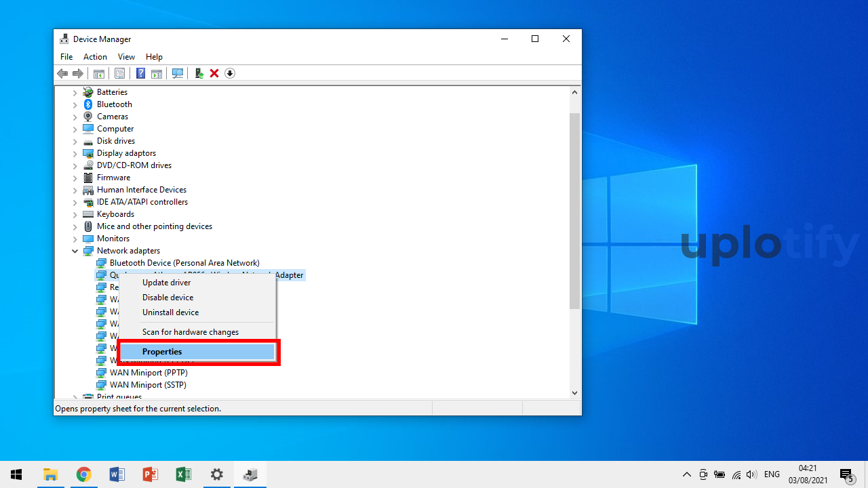The width and height of the screenshot is (868, 488).
Task: Expand the IDE ATA/ATAPI controllers node
Action: click(75, 202)
